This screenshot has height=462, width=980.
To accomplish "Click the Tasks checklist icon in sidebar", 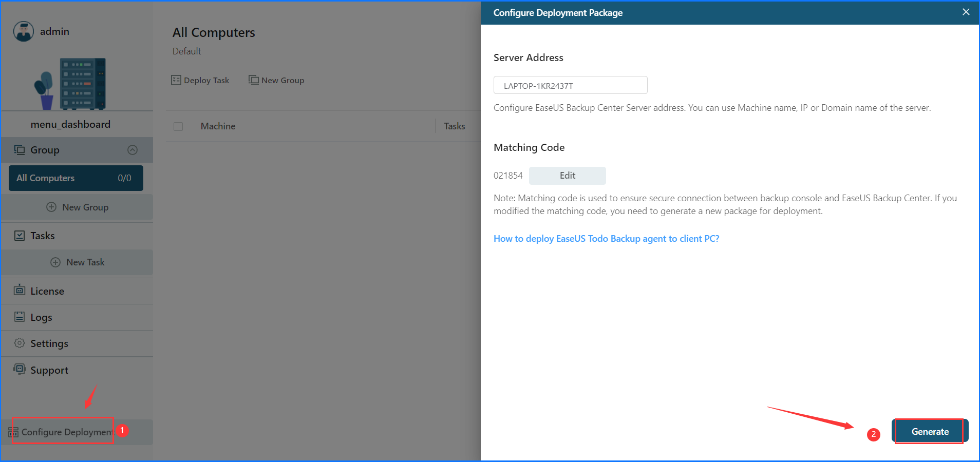I will click(x=20, y=236).
